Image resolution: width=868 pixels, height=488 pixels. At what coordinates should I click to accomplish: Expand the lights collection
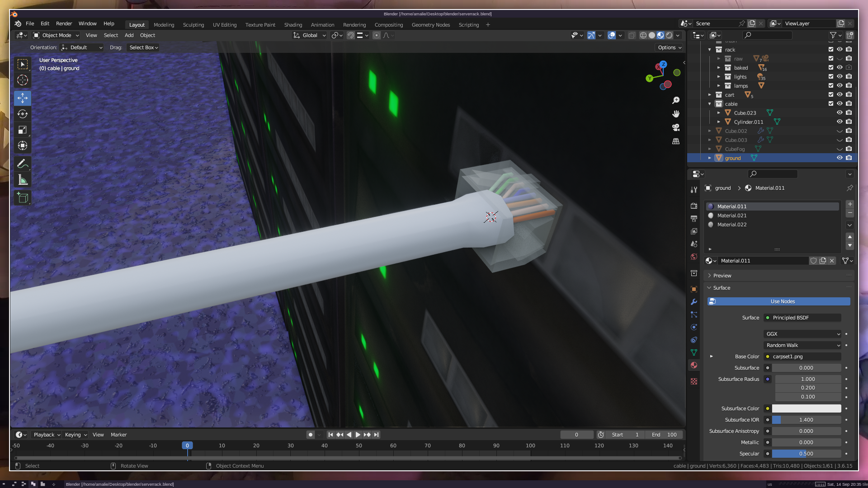point(719,77)
